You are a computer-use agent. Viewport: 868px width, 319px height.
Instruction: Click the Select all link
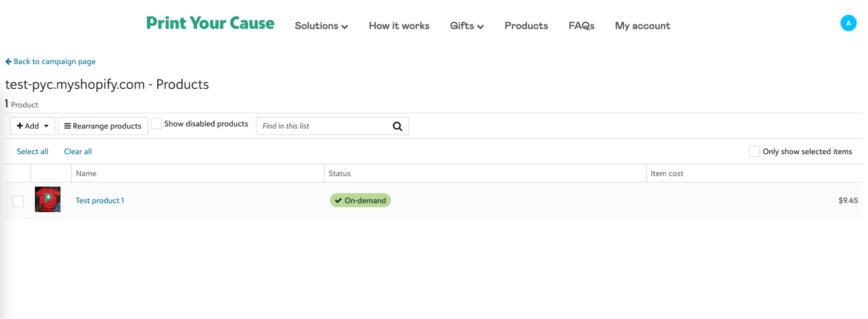click(x=33, y=152)
